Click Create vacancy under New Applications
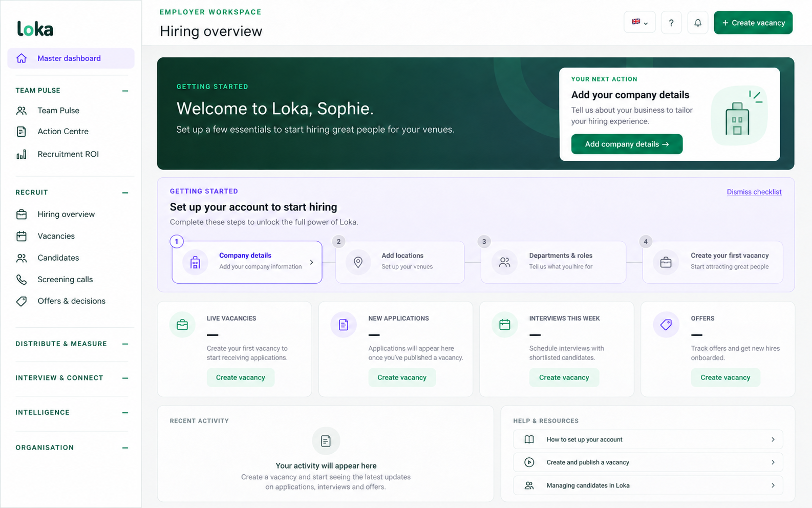This screenshot has height=508, width=812. coord(402,377)
